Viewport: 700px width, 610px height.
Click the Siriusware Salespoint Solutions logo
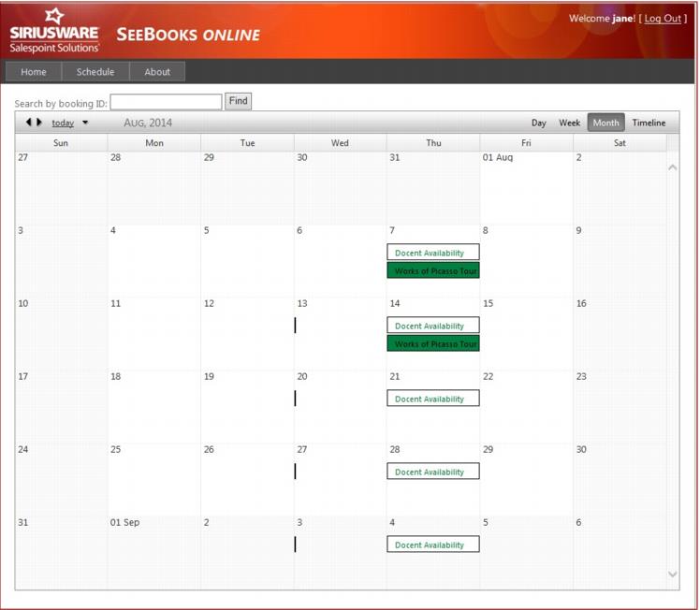coord(54,31)
